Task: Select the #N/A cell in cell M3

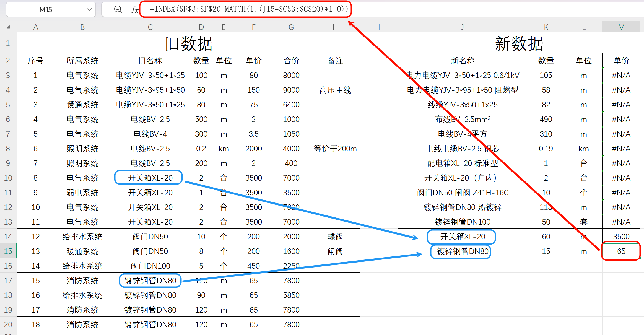Action: click(621, 75)
